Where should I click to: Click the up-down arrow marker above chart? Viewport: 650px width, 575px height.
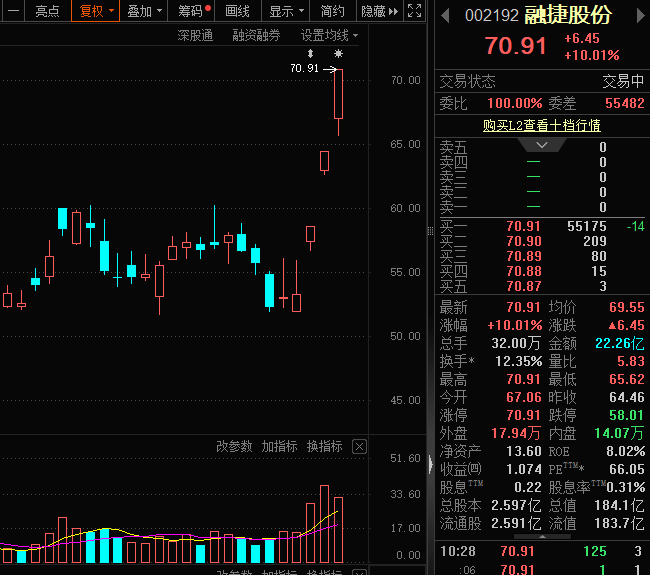pos(310,53)
